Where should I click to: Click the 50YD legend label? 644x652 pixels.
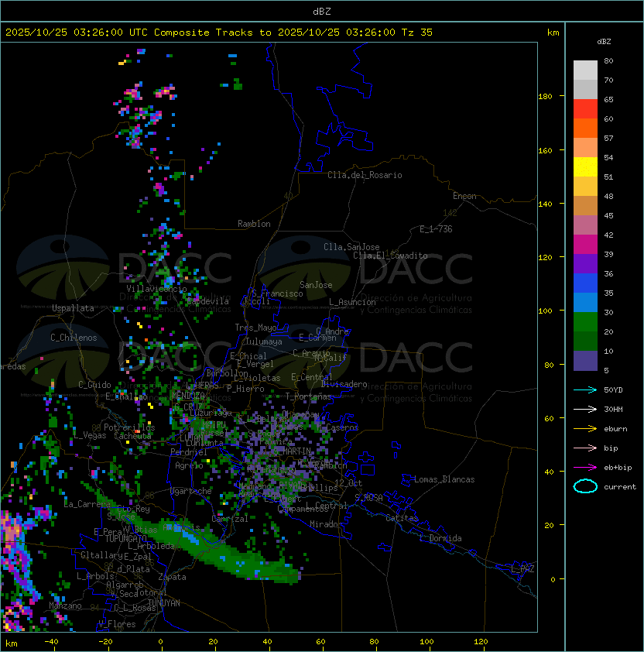[x=613, y=389]
